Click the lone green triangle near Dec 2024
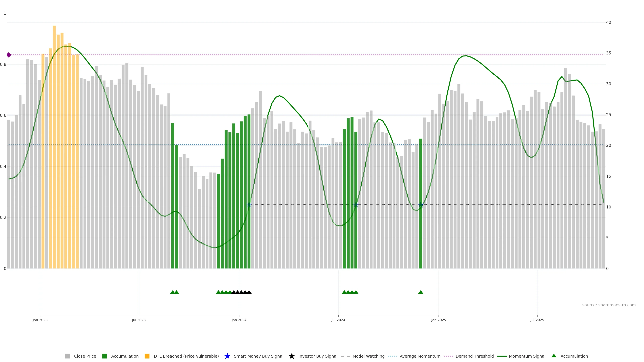 coord(420,292)
